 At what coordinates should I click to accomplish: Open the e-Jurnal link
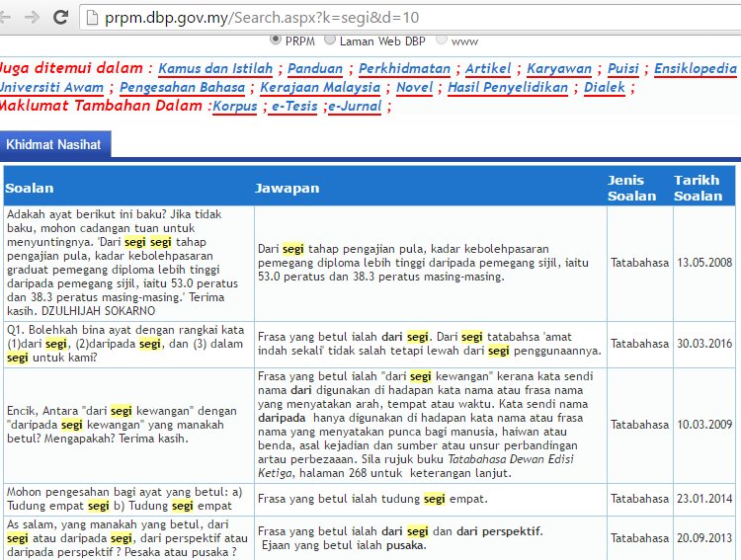(355, 107)
